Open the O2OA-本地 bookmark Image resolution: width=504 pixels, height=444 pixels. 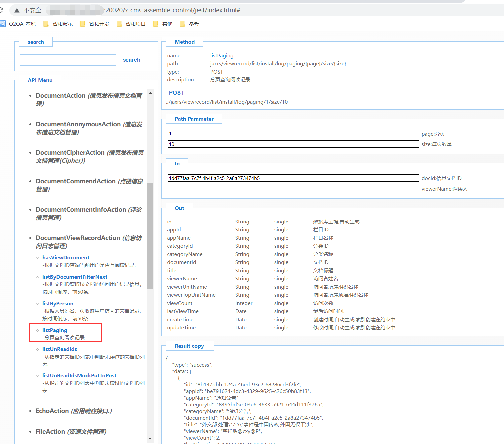coord(18,24)
